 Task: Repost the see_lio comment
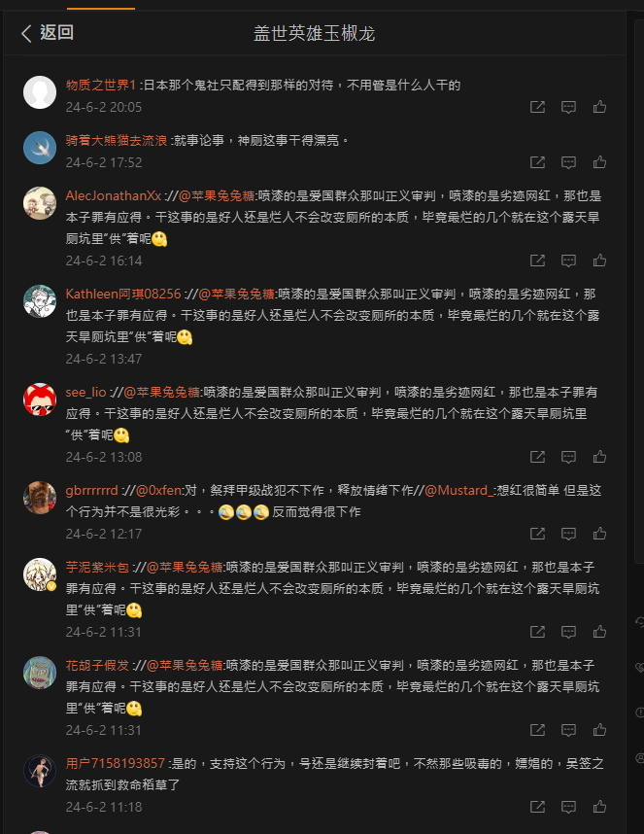(538, 457)
